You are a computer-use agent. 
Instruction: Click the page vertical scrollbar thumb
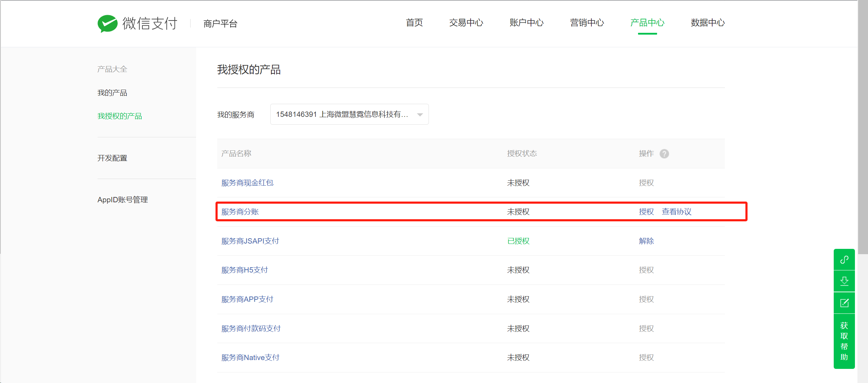coord(863,127)
